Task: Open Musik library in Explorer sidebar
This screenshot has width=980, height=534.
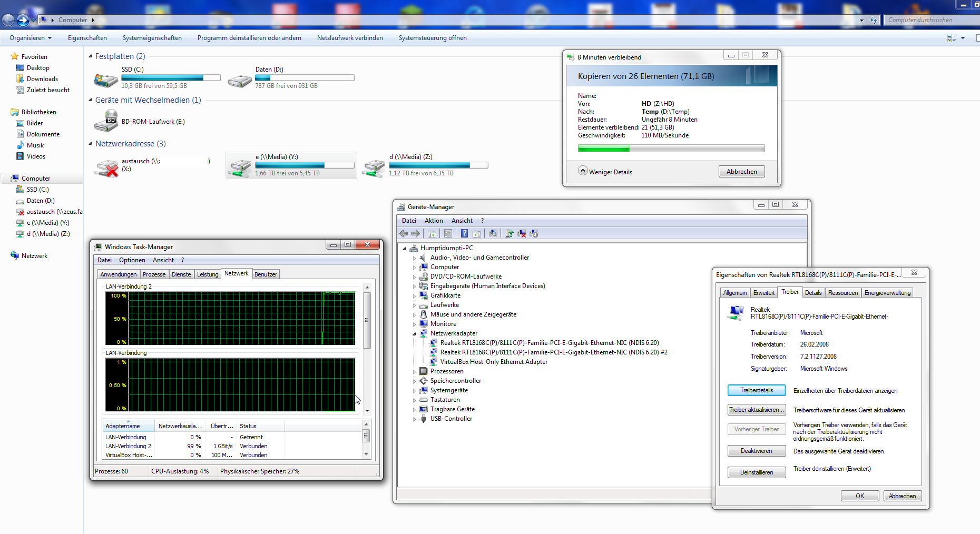Action: 30,145
